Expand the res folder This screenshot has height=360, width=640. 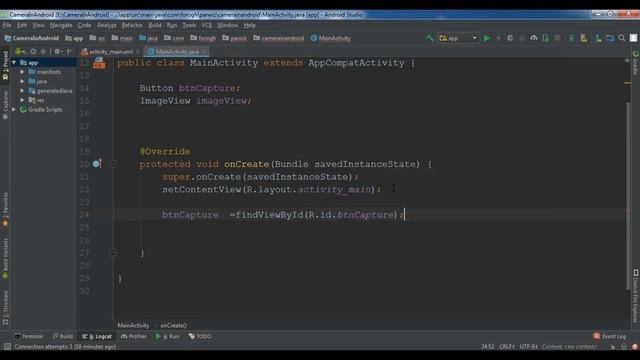coord(22,100)
